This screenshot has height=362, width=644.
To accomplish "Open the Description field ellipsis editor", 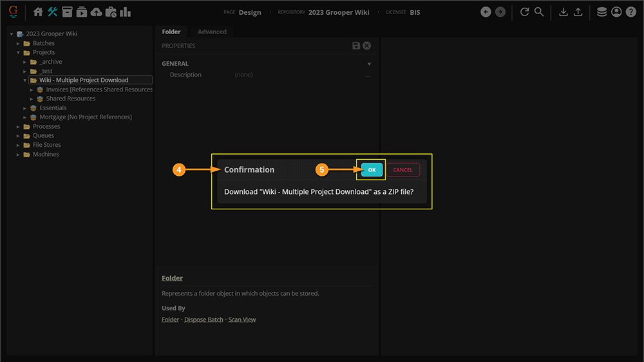I will click(x=368, y=75).
